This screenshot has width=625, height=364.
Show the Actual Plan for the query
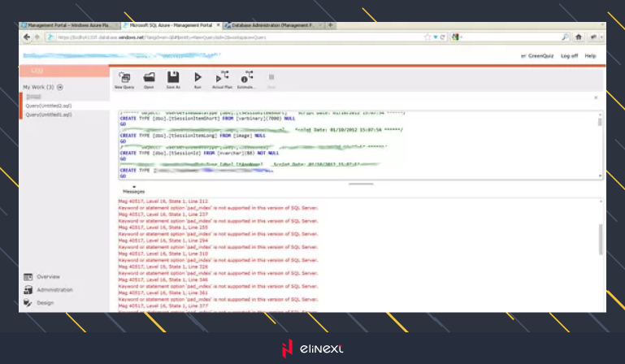click(223, 79)
